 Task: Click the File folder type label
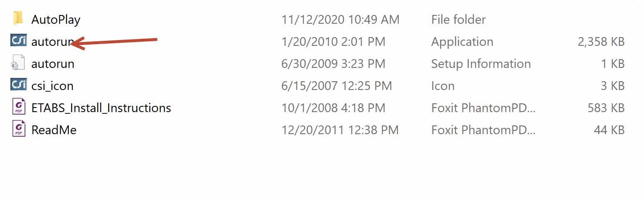(459, 20)
